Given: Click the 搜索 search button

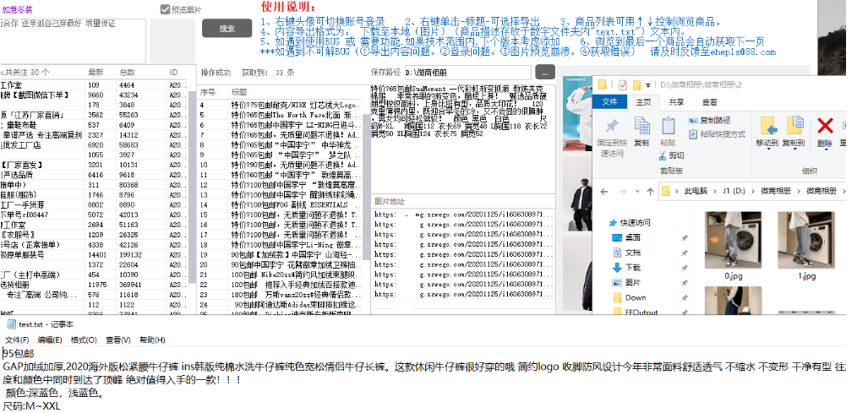Looking at the screenshot, I should (227, 28).
